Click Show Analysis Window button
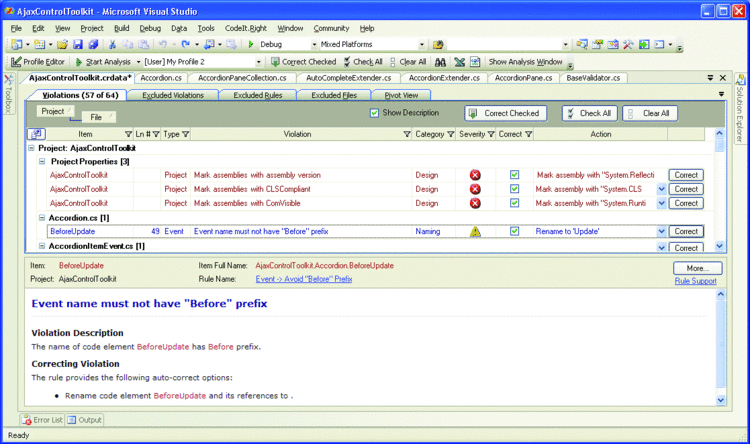750x444 pixels. click(x=525, y=62)
